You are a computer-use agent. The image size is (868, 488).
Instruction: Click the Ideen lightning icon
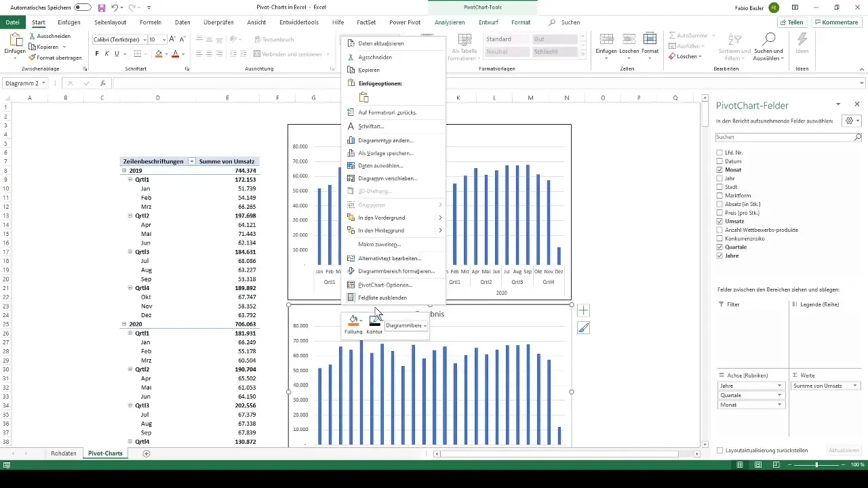tap(802, 39)
